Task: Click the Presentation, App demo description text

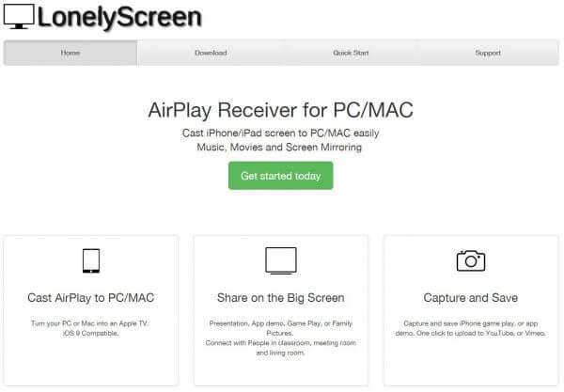Action: [280, 328]
